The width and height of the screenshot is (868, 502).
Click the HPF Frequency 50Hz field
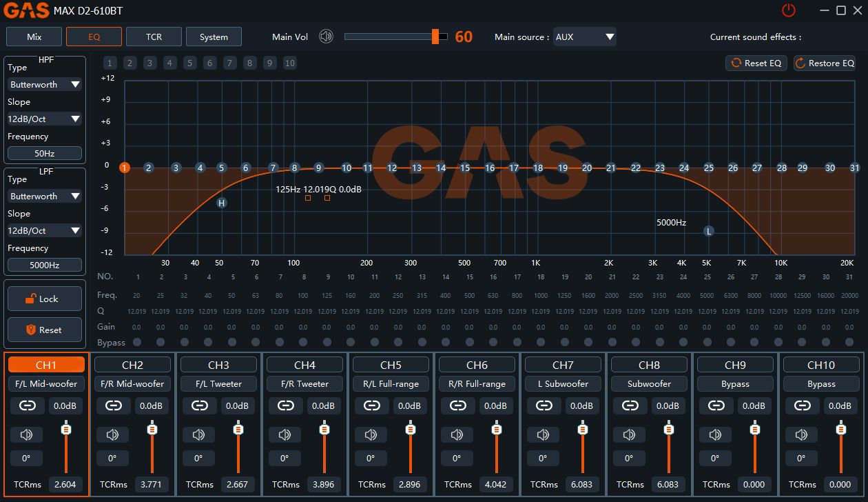click(45, 153)
